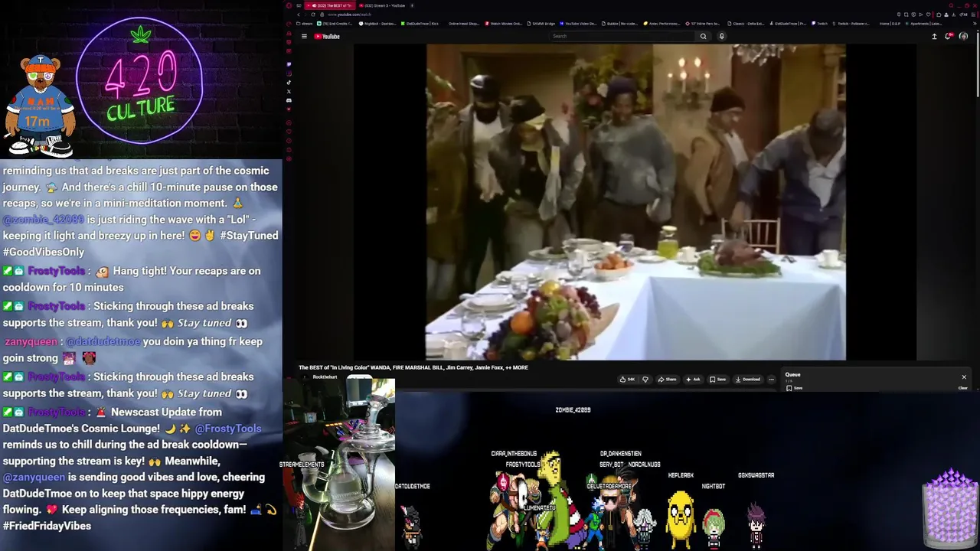
Task: Switch to 'Stream 3 - YouTube' tab
Action: 382,5
